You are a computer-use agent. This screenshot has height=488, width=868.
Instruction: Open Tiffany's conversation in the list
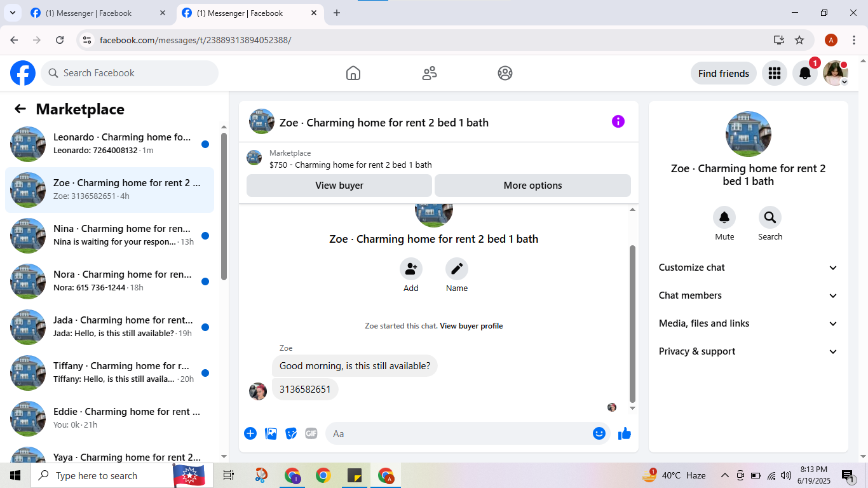109,373
